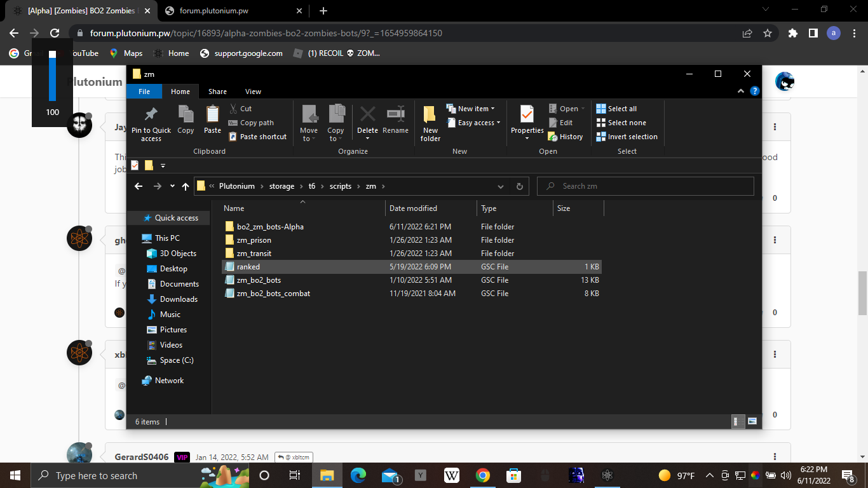Open support.google.com bookmark
Viewport: 868px width, 488px height.
pos(241,53)
